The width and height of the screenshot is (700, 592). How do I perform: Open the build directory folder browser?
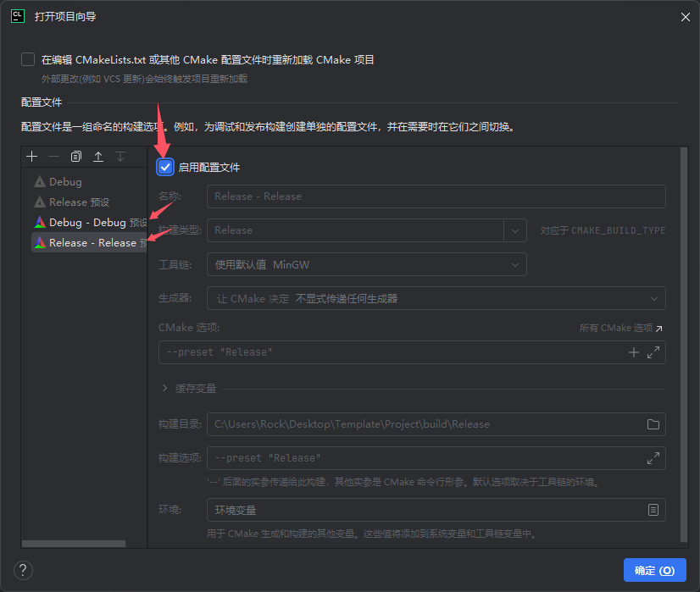coord(653,425)
